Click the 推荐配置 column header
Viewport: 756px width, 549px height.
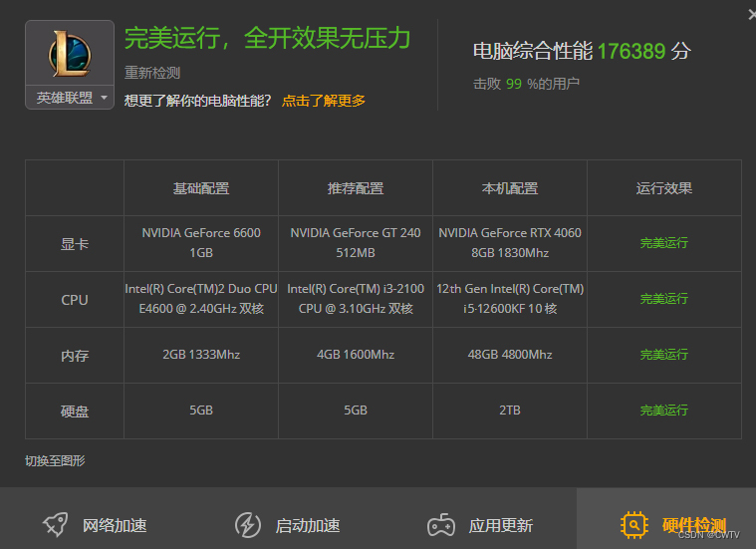pyautogui.click(x=356, y=188)
